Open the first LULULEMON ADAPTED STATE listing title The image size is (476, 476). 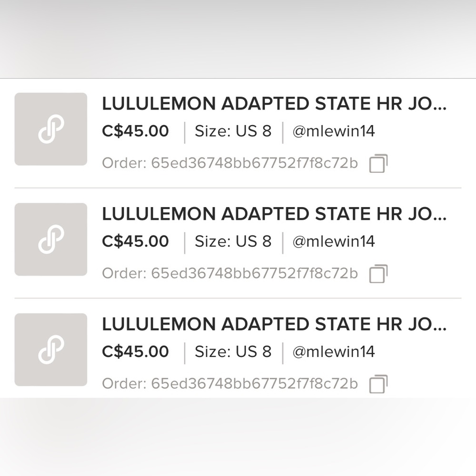[x=274, y=104]
